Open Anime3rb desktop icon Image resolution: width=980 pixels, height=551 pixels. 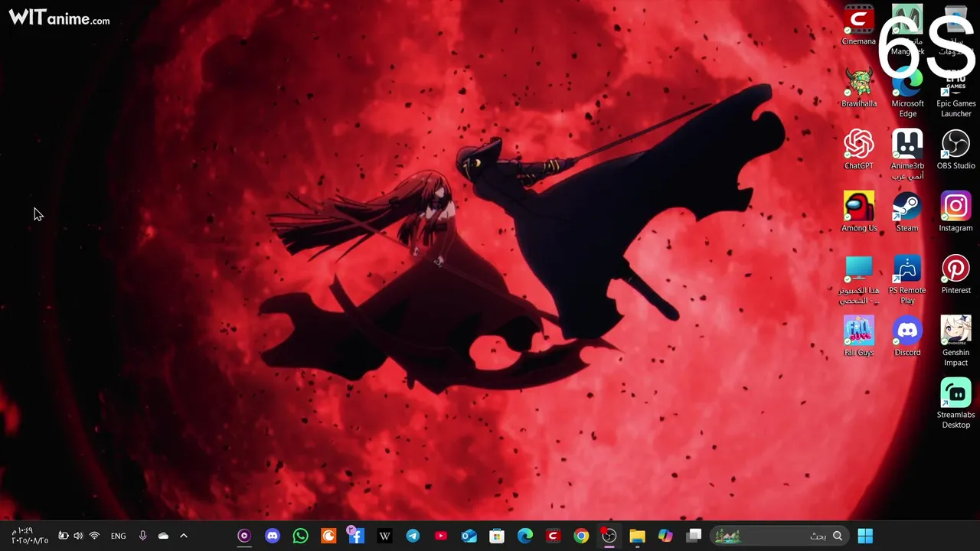click(x=907, y=155)
